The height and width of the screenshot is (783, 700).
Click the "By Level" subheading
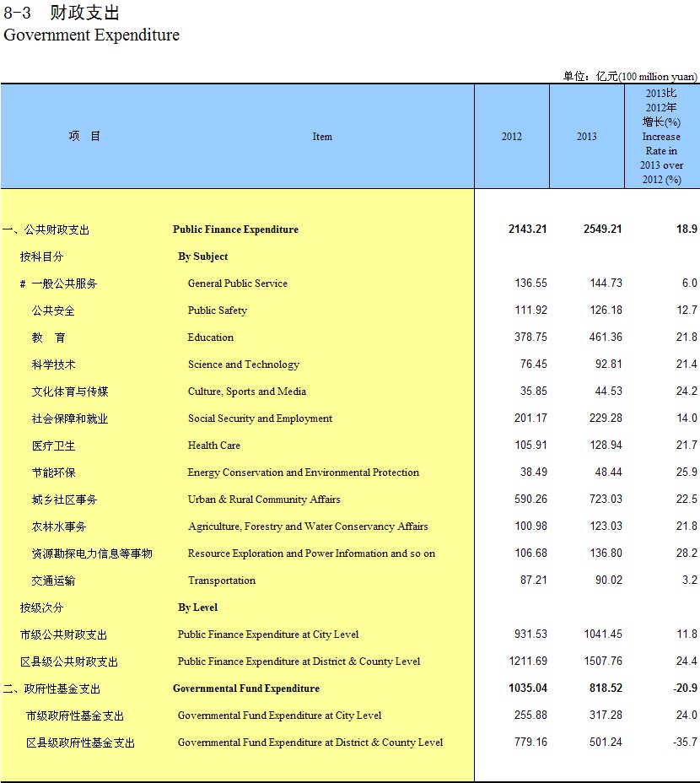197,607
